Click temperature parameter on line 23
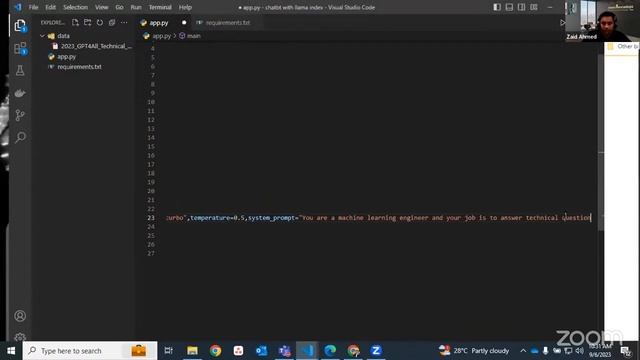Image resolution: width=640 pixels, height=360 pixels. pos(210,218)
